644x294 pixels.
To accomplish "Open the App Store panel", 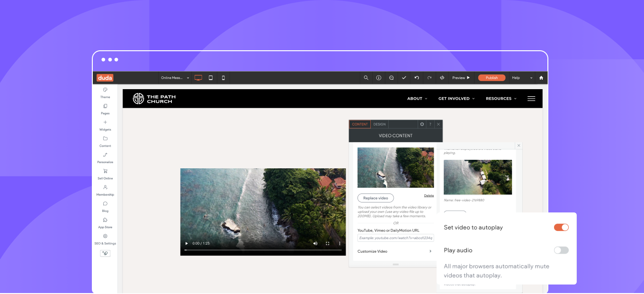I will pos(105,223).
